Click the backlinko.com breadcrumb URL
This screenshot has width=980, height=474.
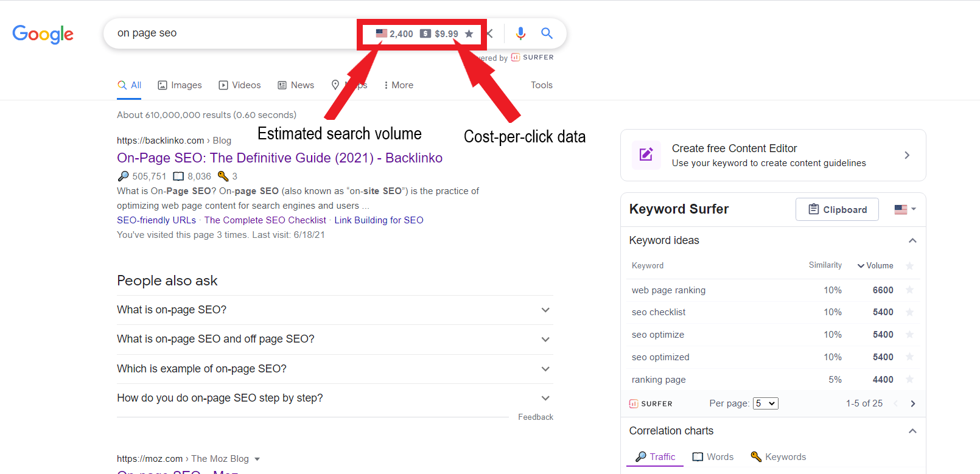tap(161, 141)
